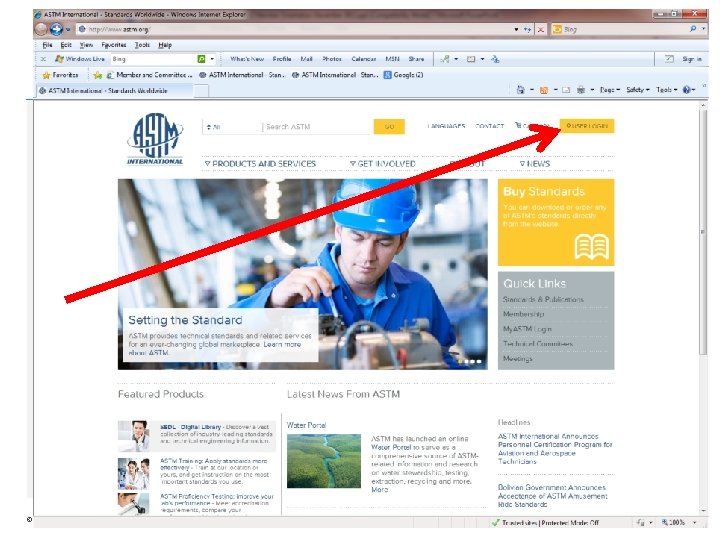Click Photos in Windows Live toolbar
The image size is (720, 540).
coord(332,59)
